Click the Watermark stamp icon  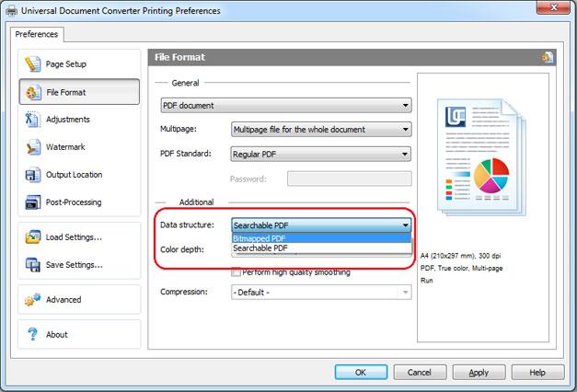point(33,147)
